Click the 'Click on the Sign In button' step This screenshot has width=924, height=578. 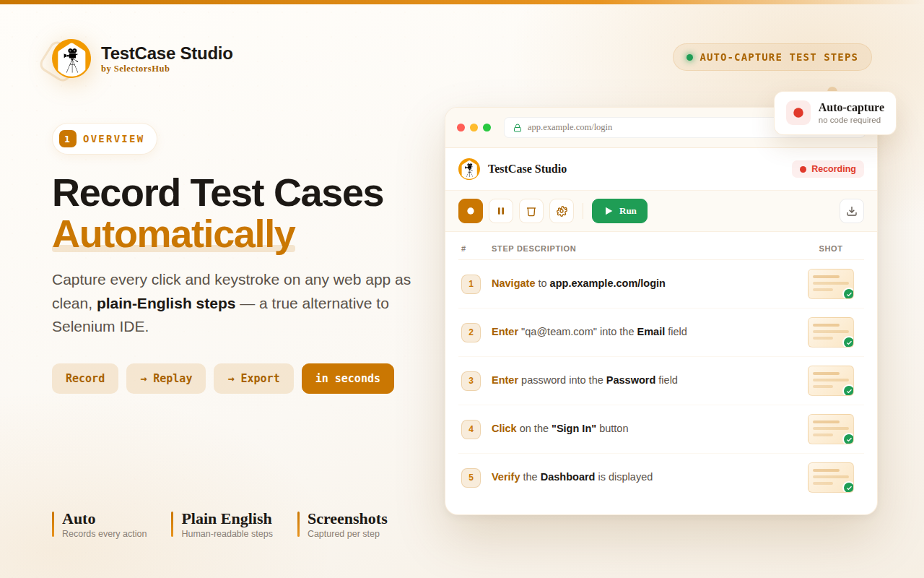[x=560, y=428]
